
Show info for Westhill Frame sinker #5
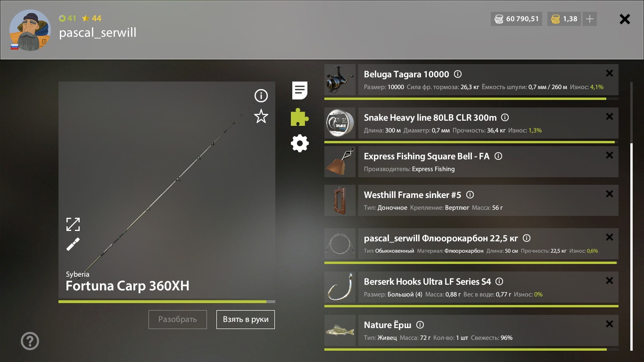470,195
